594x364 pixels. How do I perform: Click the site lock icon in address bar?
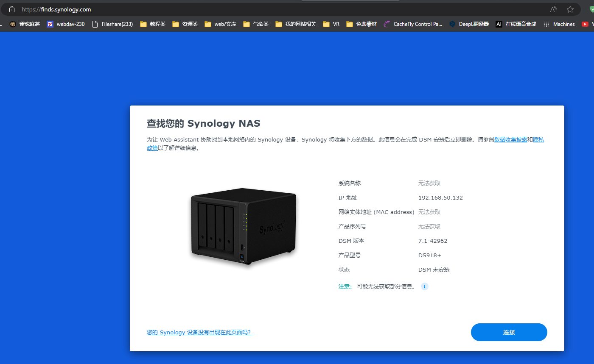click(12, 9)
